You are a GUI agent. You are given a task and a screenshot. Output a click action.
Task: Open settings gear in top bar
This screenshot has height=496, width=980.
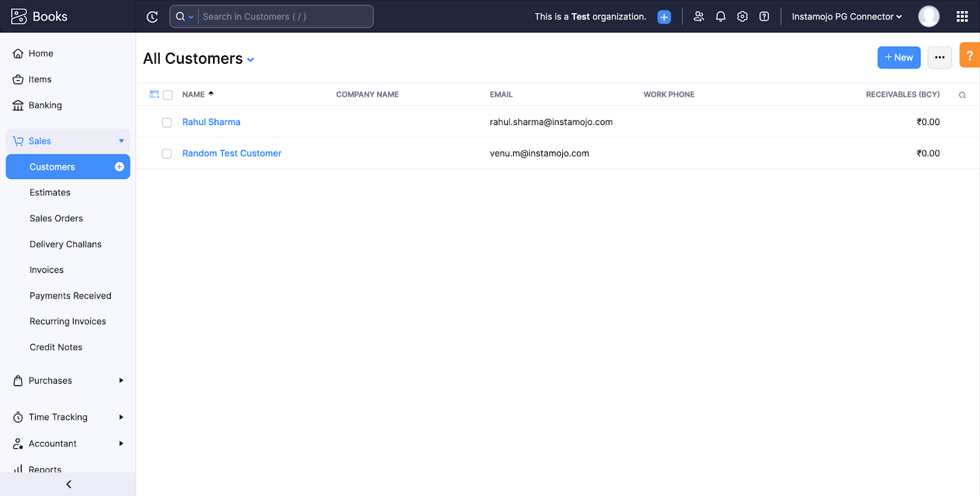(x=742, y=17)
